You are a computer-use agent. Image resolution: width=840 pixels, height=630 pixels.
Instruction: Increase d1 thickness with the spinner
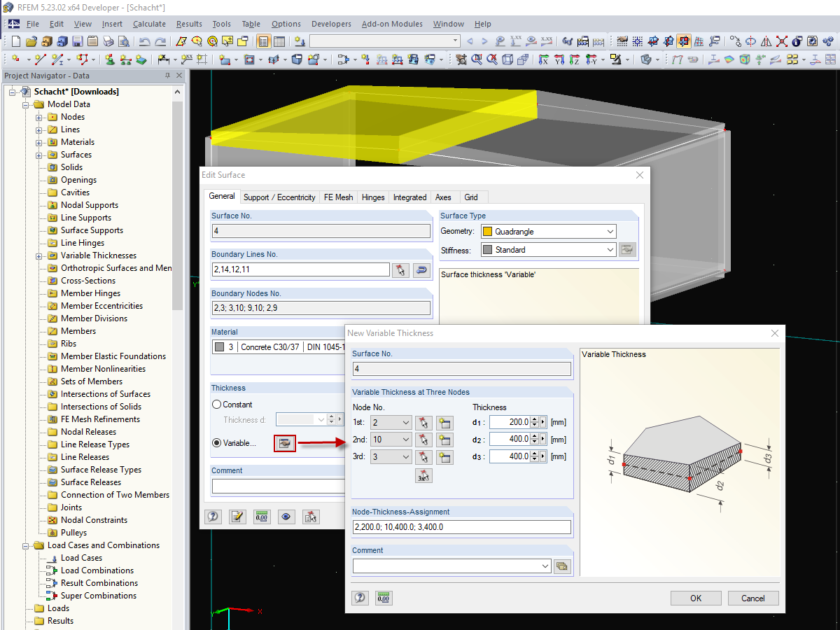coord(534,419)
